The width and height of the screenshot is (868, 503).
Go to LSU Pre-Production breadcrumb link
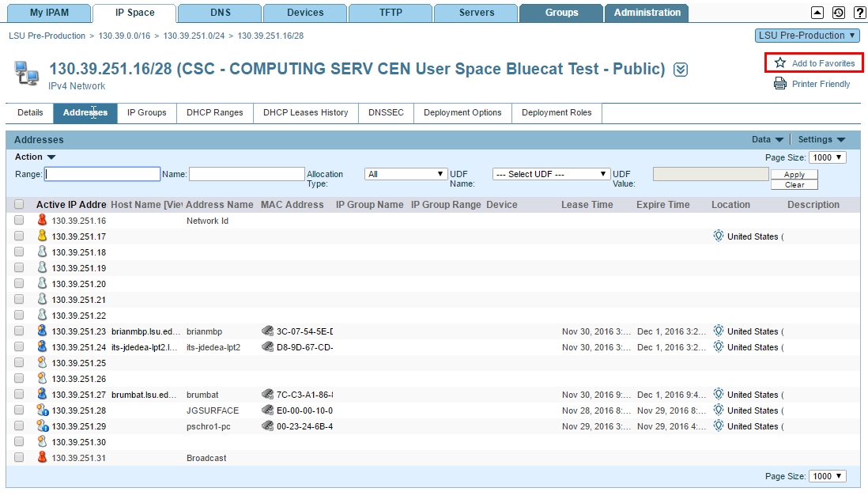pyautogui.click(x=47, y=36)
